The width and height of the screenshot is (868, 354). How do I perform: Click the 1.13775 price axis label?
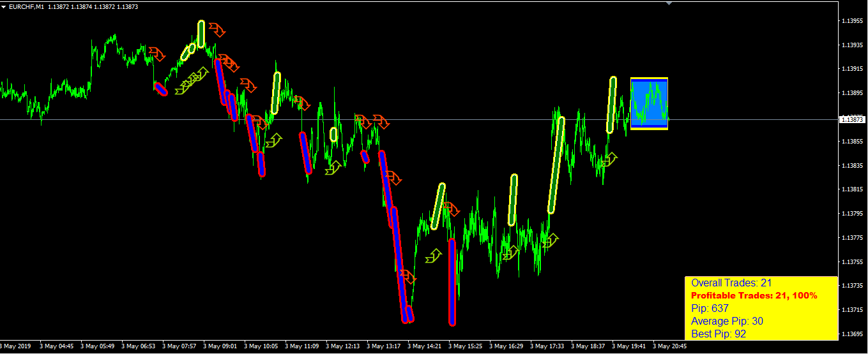point(852,238)
